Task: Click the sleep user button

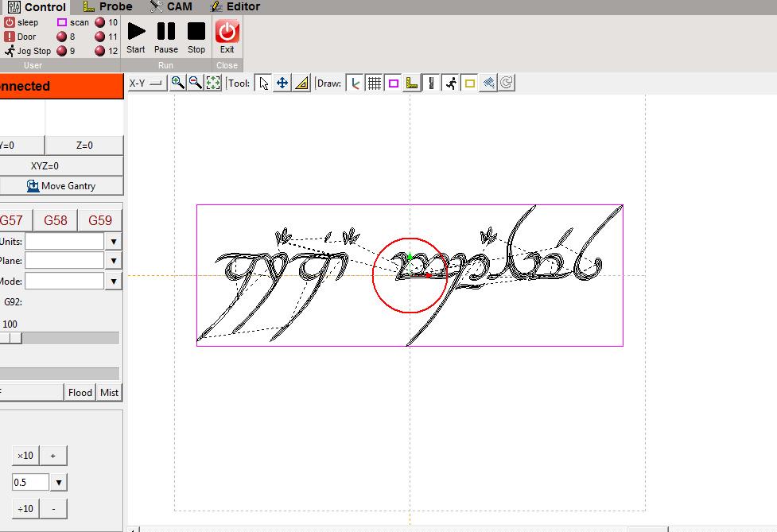Action: click(21, 22)
